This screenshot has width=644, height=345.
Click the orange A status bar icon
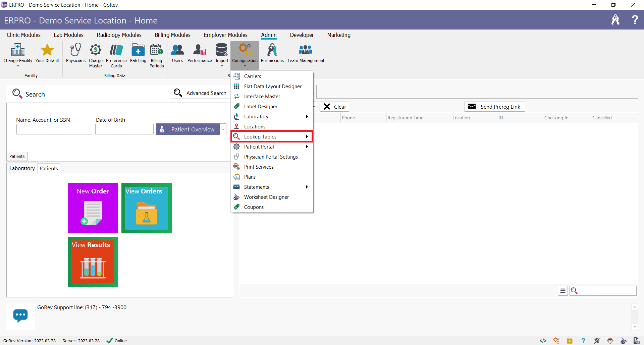570,341
